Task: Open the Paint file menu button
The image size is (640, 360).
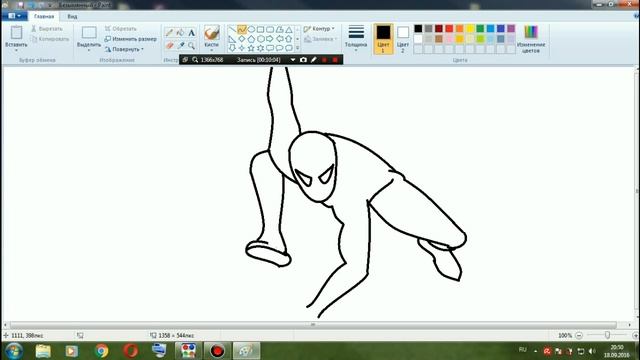Action: click(x=15, y=16)
